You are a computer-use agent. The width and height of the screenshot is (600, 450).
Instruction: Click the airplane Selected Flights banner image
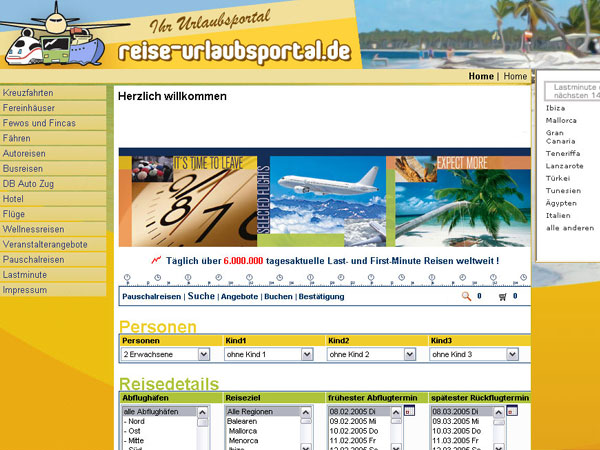tap(320, 194)
